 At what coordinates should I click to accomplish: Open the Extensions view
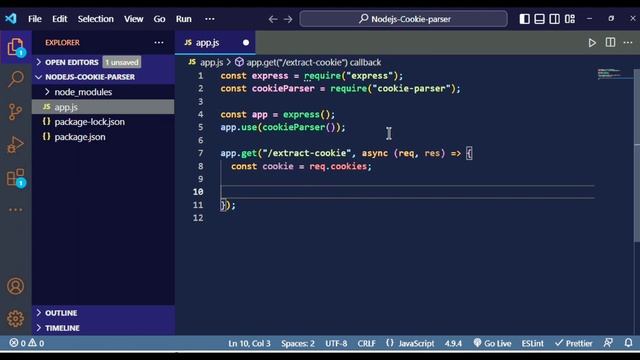pyautogui.click(x=16, y=178)
